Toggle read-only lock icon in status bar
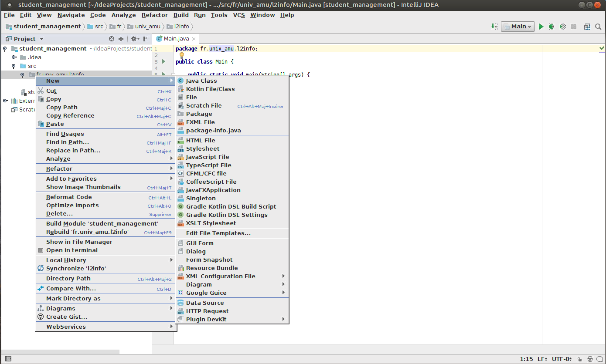 click(579, 359)
